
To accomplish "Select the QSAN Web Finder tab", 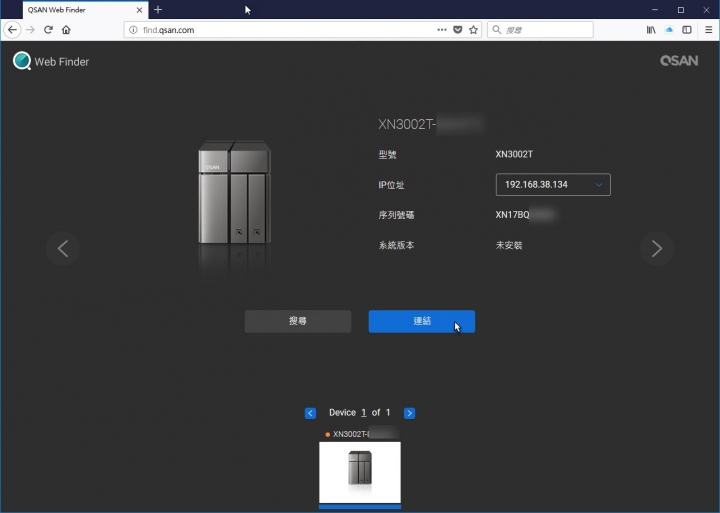I will click(x=85, y=10).
